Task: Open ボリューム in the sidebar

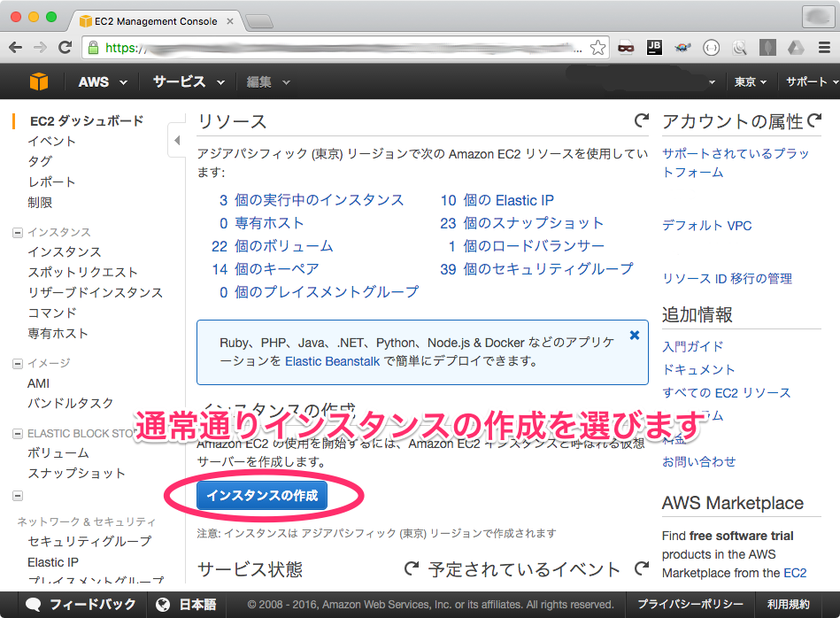Action: point(58,453)
